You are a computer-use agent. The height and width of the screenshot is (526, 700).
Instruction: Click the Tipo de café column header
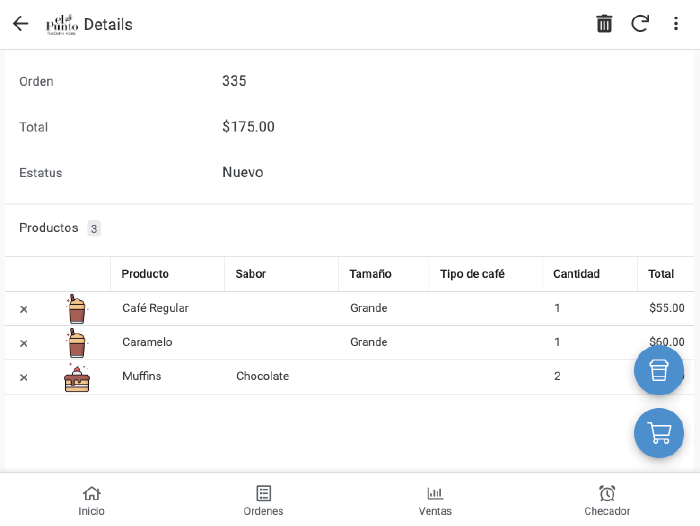pos(472,274)
